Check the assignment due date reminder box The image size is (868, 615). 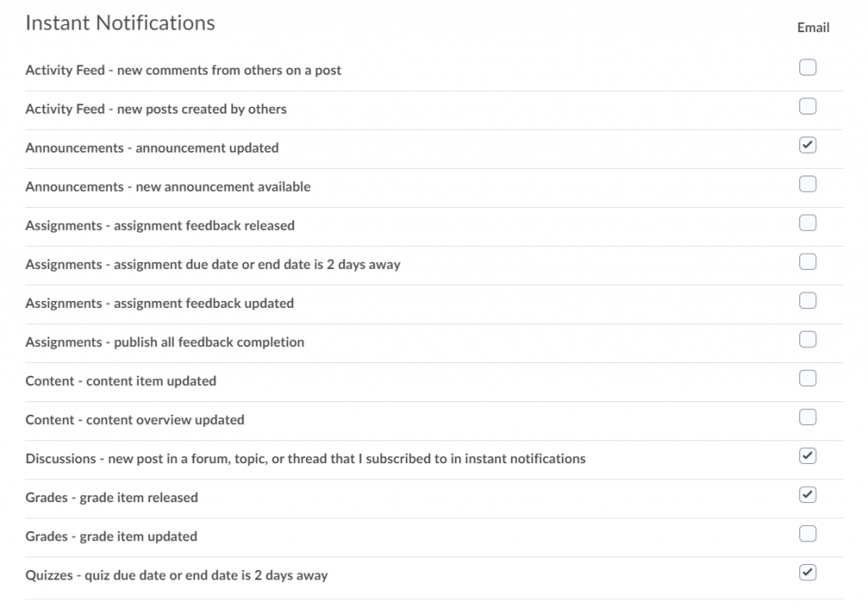click(x=808, y=261)
